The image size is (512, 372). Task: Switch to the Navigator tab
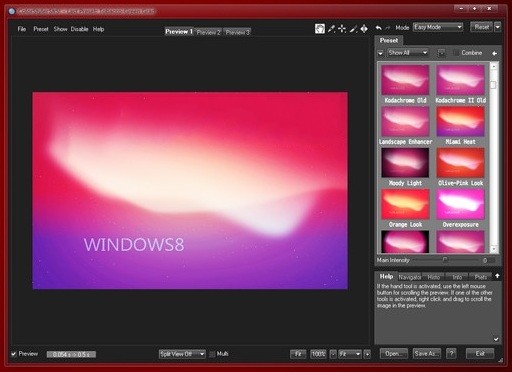[x=410, y=277]
